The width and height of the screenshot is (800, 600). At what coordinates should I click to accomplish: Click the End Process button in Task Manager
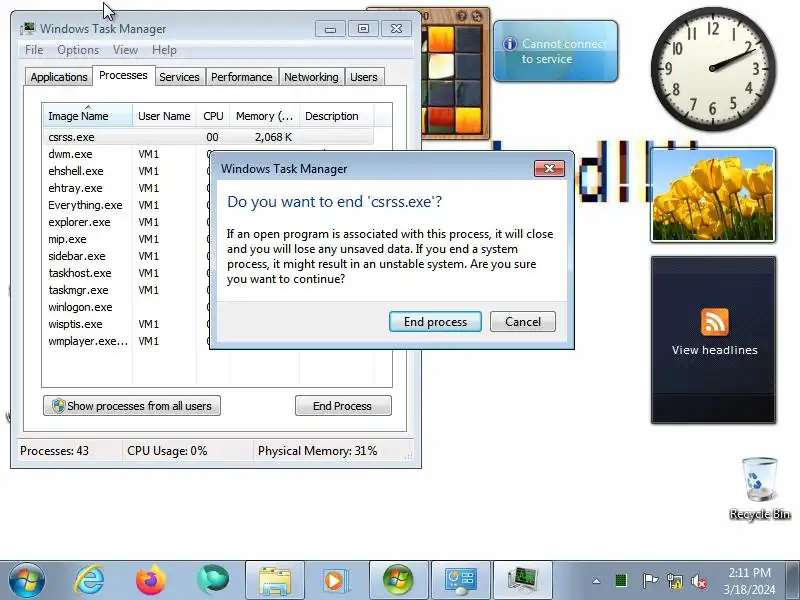pyautogui.click(x=343, y=406)
